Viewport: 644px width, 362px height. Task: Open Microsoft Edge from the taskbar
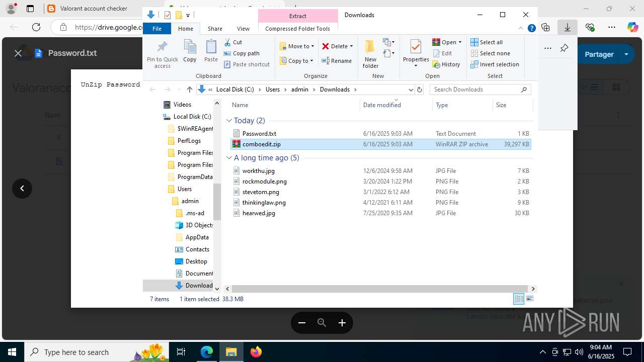coord(207,352)
